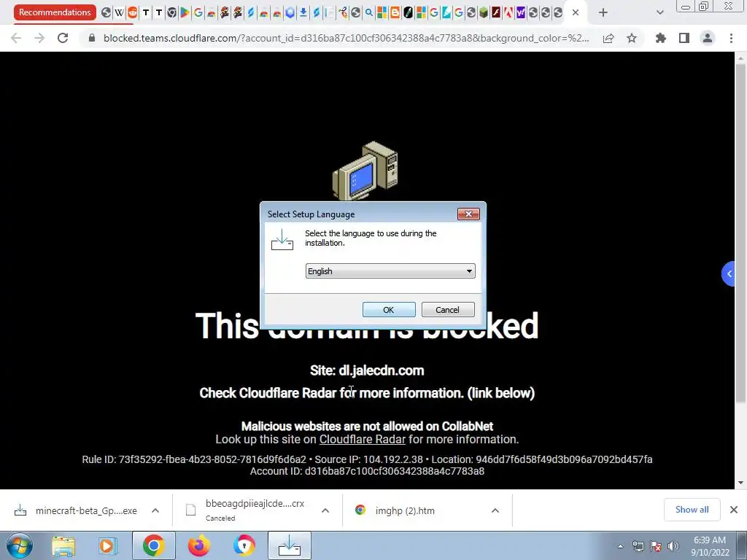Click the taskbar clock and date
Screen dimensions: 747x560
pyautogui.click(x=710, y=546)
